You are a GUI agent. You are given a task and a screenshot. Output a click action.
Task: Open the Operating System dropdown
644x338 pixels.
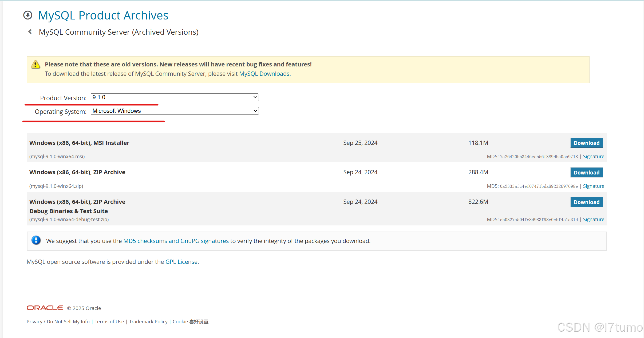(175, 111)
